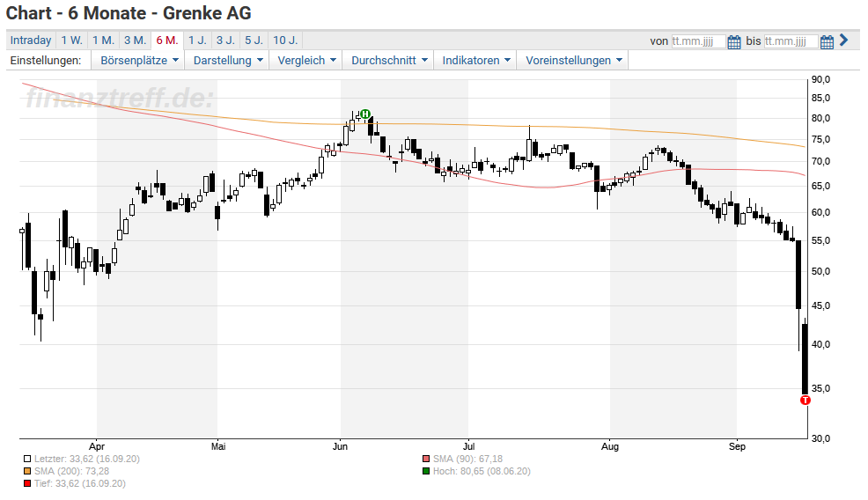
Task: Click the 'Jun' axis label
Action: click(x=340, y=446)
